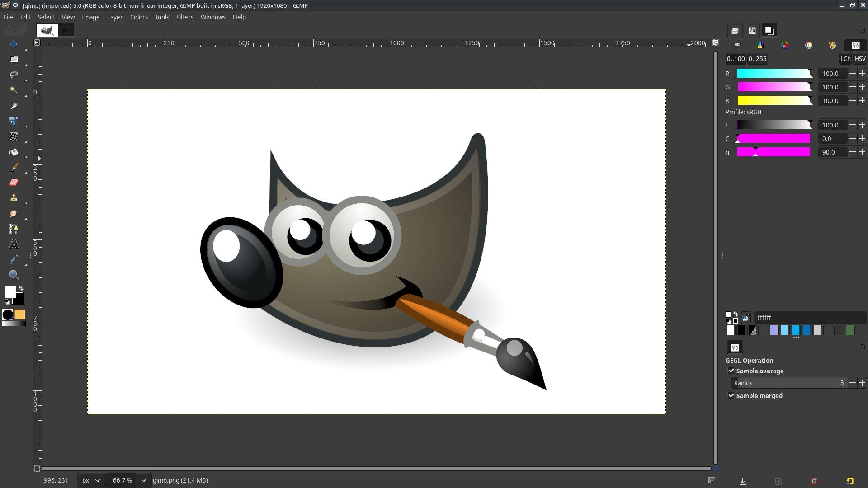Image resolution: width=868 pixels, height=488 pixels.
Task: Choose the Scales color selector
Action: (x=855, y=45)
